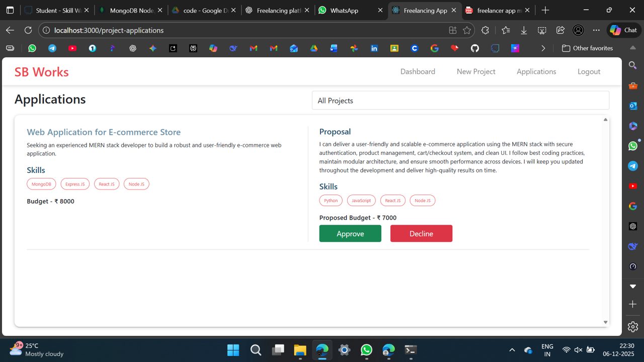
Task: Open the Downloads panel in the toolbar
Action: click(524, 30)
